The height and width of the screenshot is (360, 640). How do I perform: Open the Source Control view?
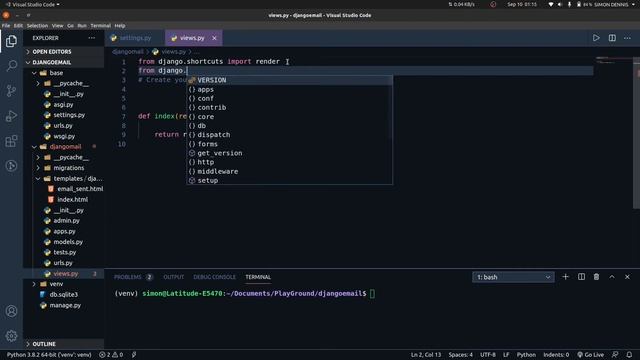coord(11,91)
